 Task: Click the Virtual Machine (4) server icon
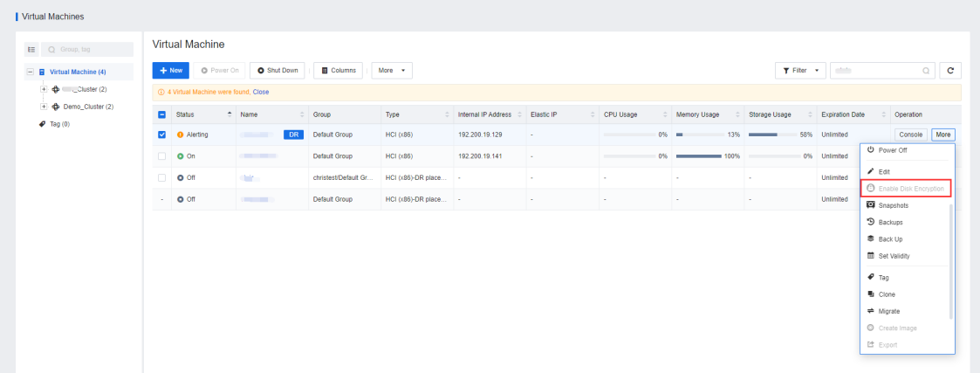(x=42, y=72)
